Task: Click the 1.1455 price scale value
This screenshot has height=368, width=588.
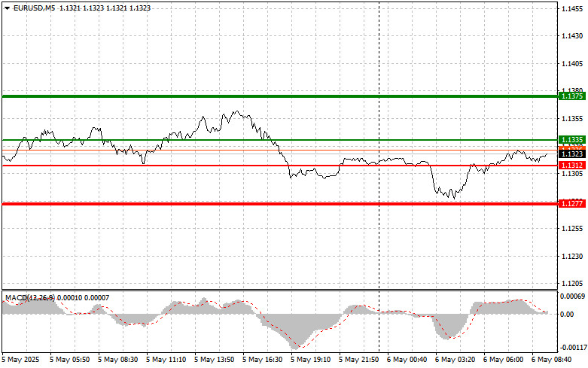Action: [572, 8]
